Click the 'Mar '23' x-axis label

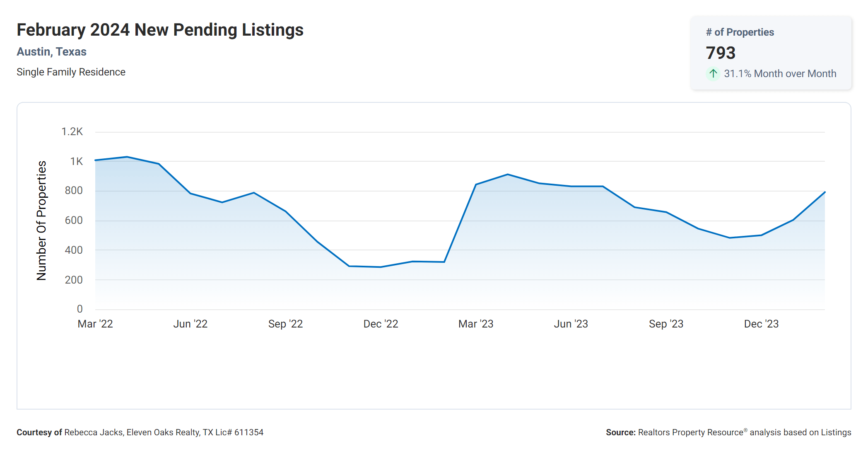point(475,324)
